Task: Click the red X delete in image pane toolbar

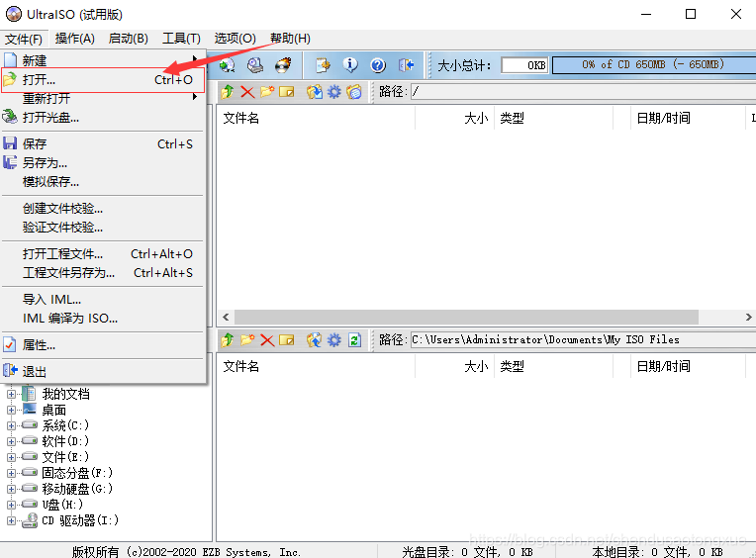Action: coord(247,92)
